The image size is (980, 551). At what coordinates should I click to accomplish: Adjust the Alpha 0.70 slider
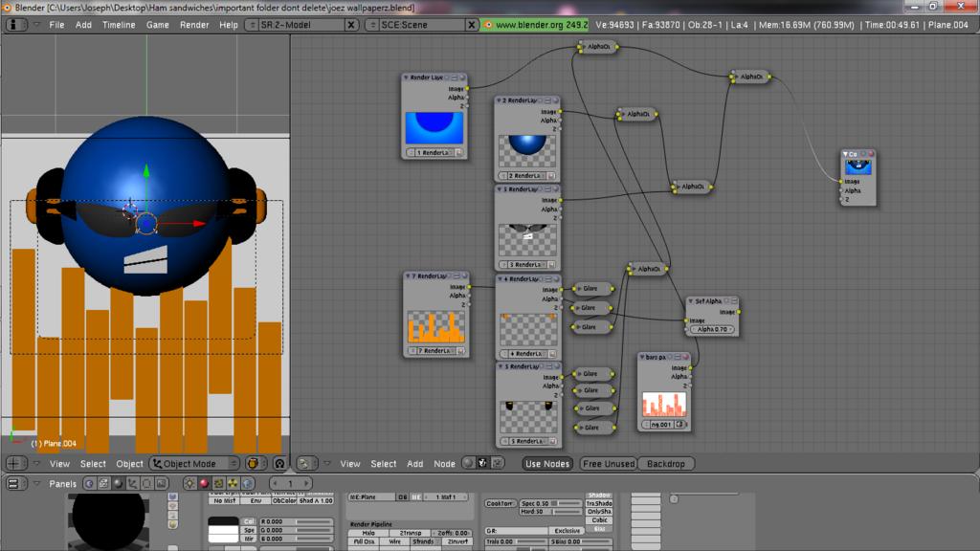click(x=713, y=329)
